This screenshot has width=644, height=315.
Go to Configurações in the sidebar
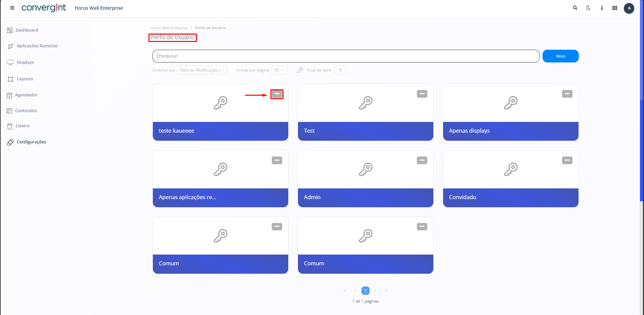(x=31, y=142)
